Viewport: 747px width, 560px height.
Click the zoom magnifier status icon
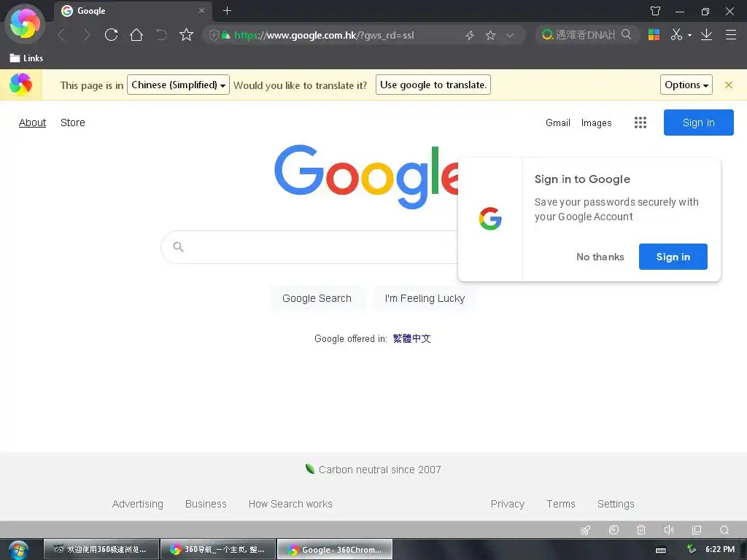(x=724, y=530)
